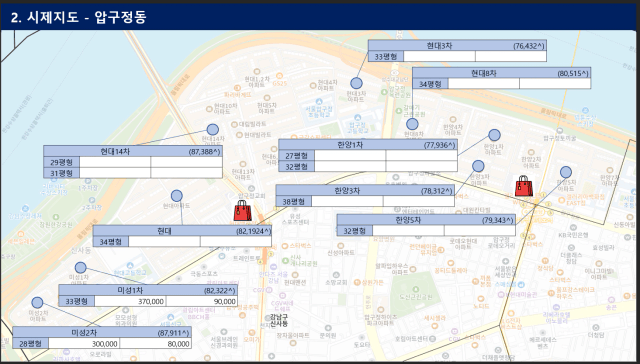Select the 한양1차 circle marker on map
Image resolution: width=640 pixels, height=364 pixels.
pos(494,135)
